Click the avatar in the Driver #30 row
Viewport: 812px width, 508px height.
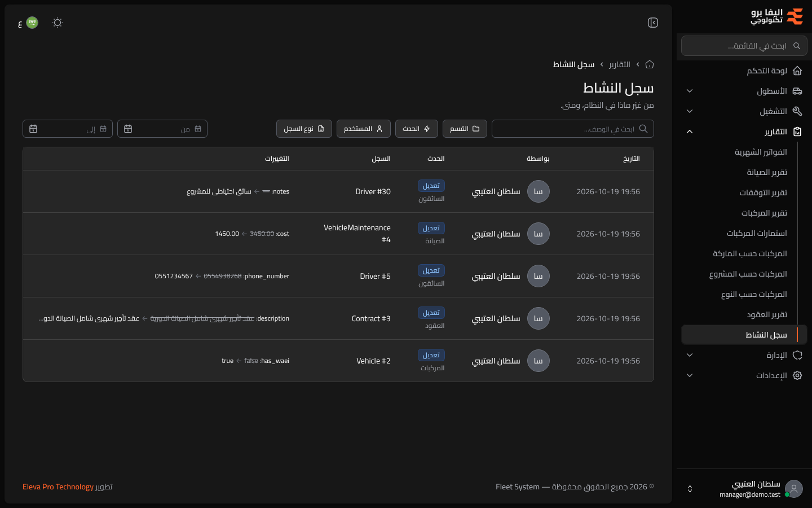(x=539, y=191)
